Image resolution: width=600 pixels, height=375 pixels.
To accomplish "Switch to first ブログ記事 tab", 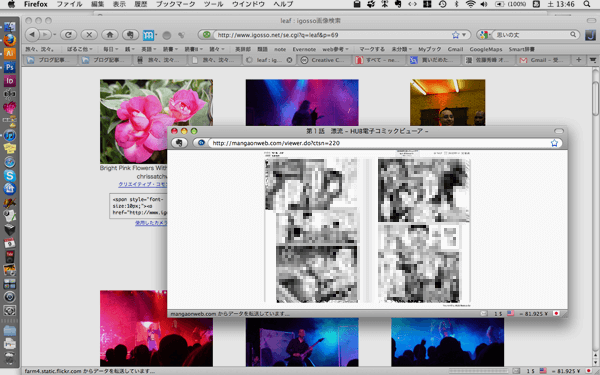I will [50, 60].
